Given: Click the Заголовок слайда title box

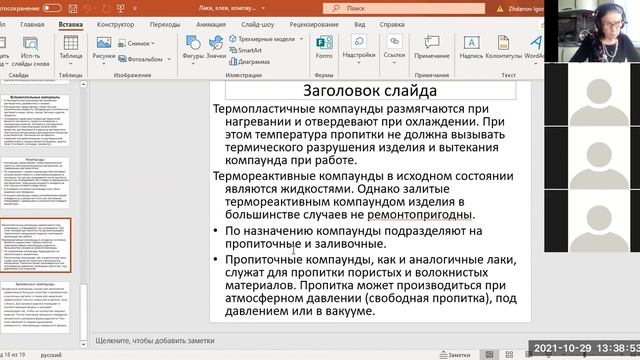Looking at the screenshot, I should [x=370, y=90].
